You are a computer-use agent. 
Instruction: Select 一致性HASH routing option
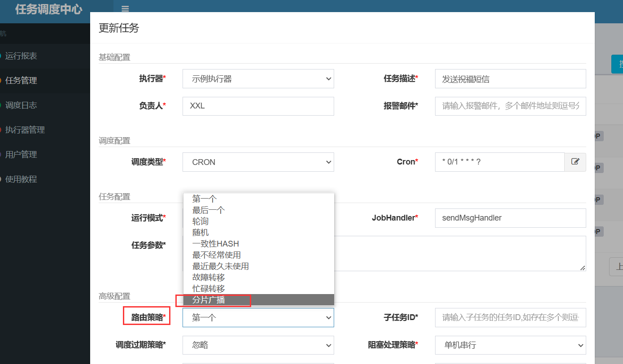258,244
